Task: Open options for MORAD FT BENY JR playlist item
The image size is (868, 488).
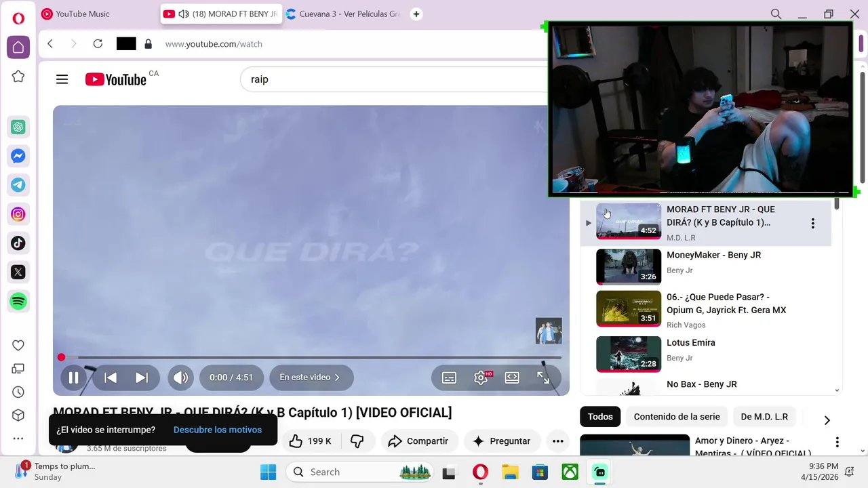Action: pos(812,224)
